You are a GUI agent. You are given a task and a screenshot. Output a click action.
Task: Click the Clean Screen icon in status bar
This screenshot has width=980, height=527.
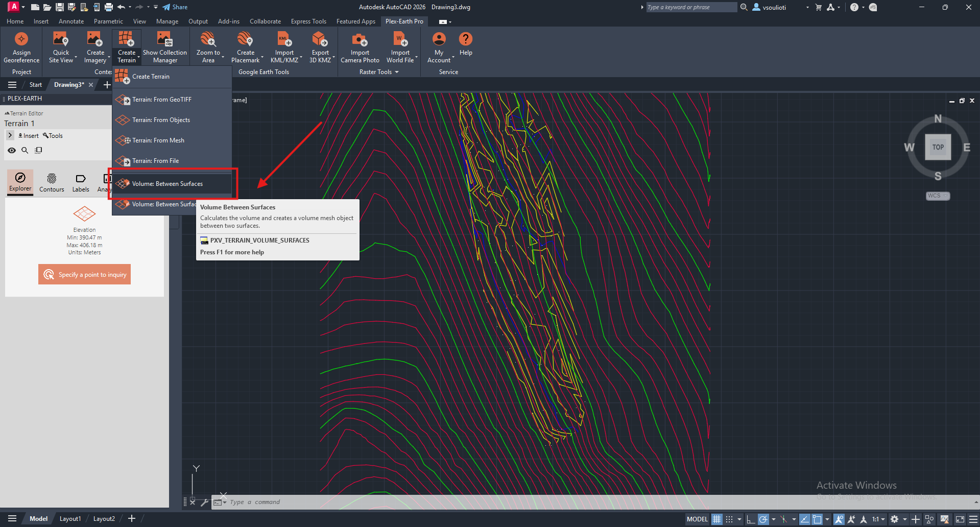[960, 519]
